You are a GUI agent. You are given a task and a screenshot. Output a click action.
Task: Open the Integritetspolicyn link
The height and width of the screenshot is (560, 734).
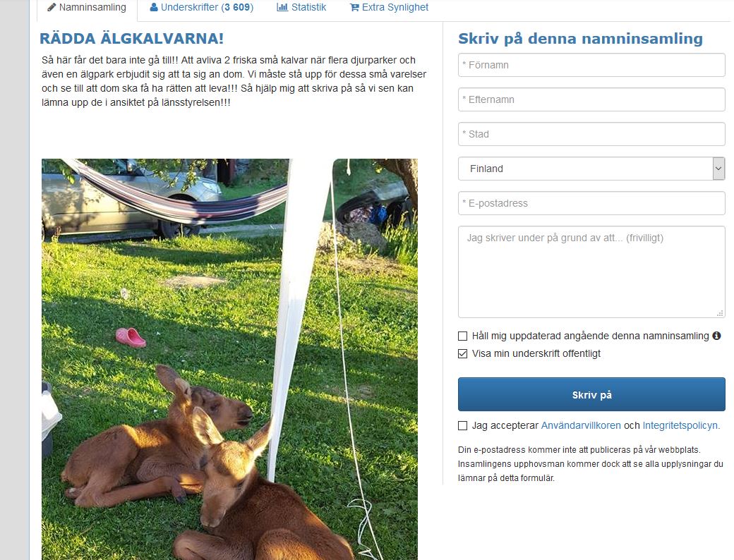(681, 426)
